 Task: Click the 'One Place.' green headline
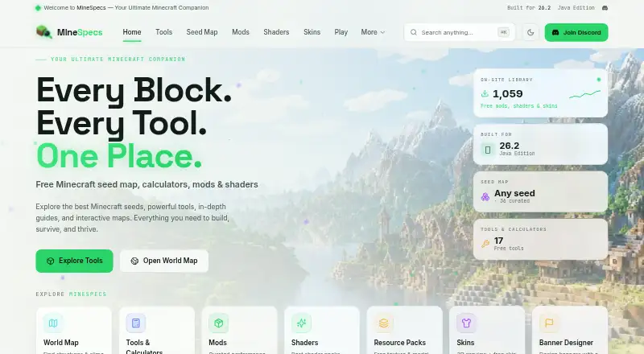(119, 156)
